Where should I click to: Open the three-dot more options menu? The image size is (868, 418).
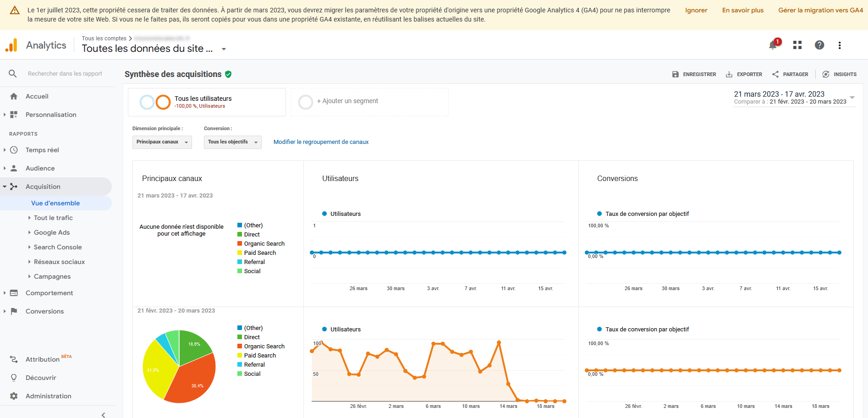840,45
